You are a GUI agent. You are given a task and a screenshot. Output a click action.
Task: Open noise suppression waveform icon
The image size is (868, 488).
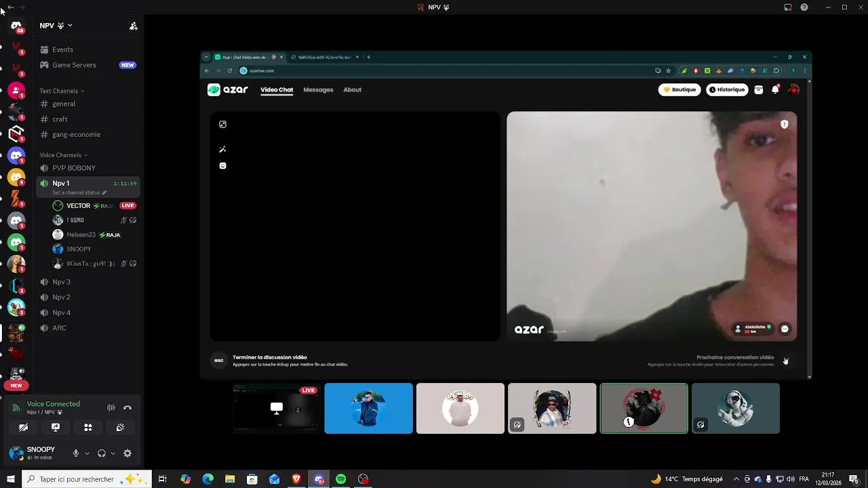click(111, 407)
